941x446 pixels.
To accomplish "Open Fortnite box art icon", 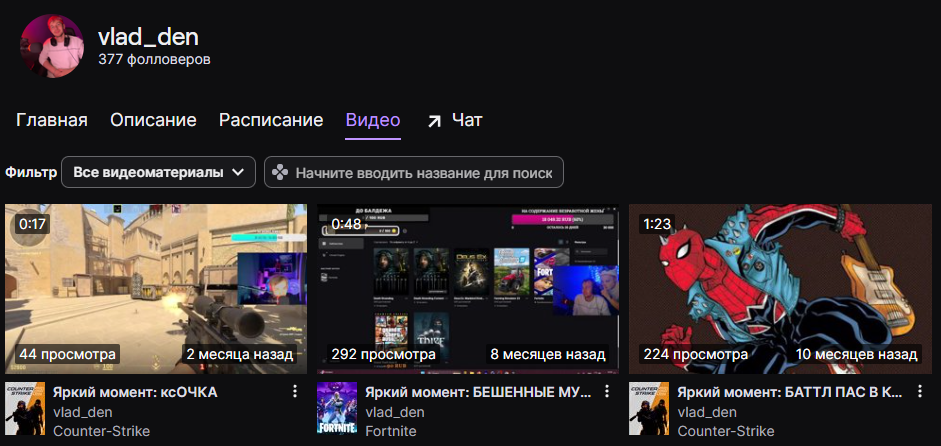I will pos(337,409).
